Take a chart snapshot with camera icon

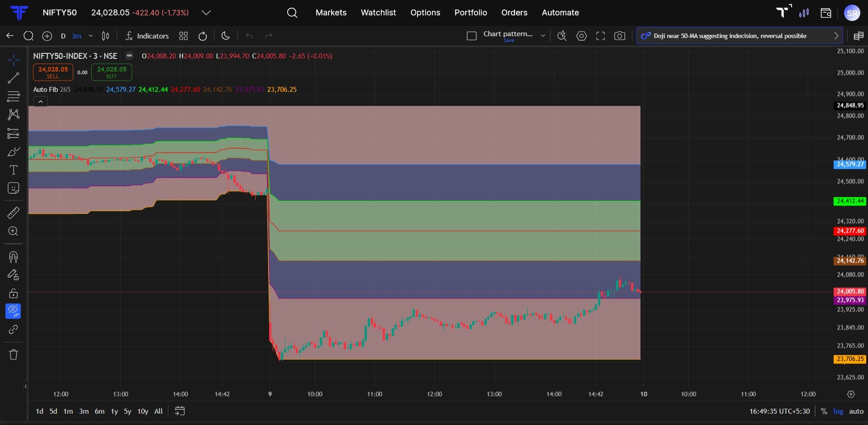pos(620,36)
